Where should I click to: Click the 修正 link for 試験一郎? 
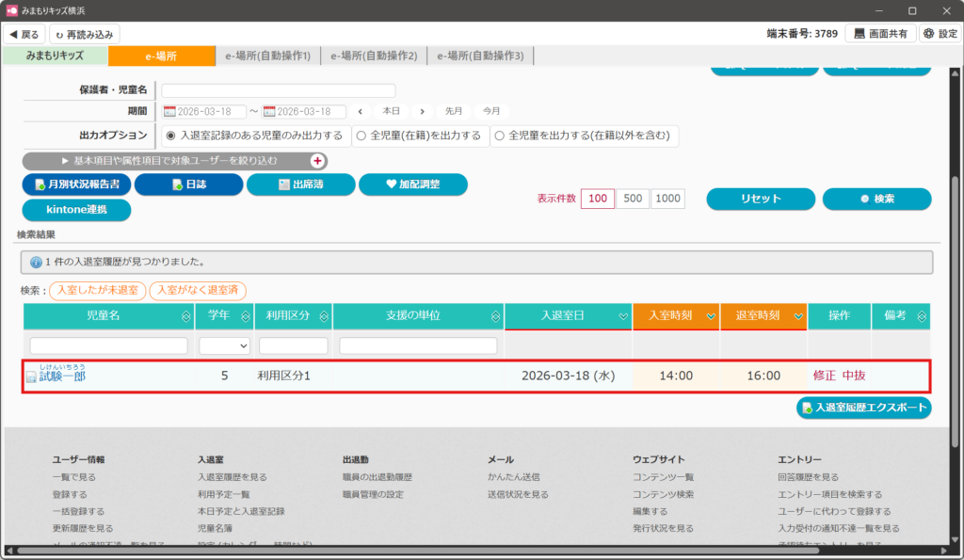[824, 376]
